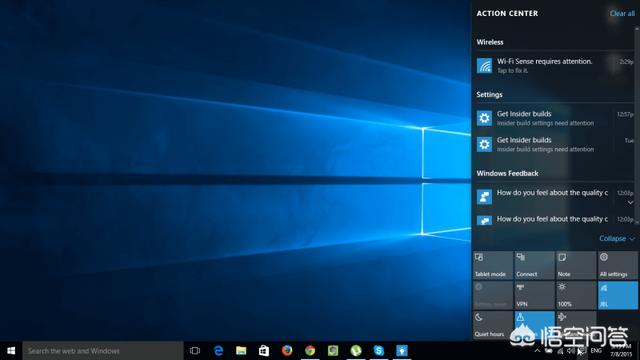Click the gear icon of Tuesday's Insider builds notification
Image resolution: width=640 pixels, height=360 pixels.
pos(484,144)
